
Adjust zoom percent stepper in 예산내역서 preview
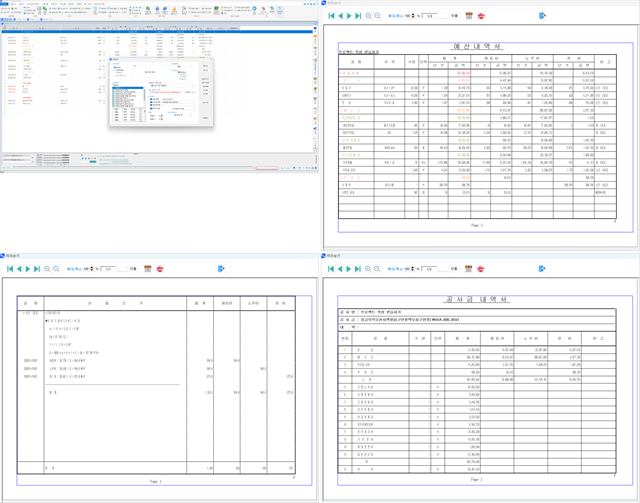(x=413, y=16)
